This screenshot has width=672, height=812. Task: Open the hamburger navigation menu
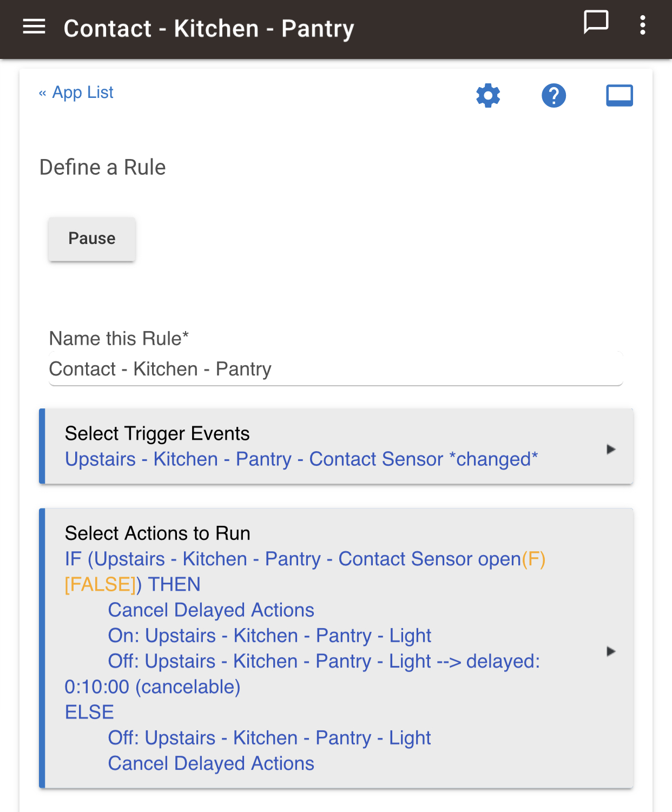tap(34, 26)
